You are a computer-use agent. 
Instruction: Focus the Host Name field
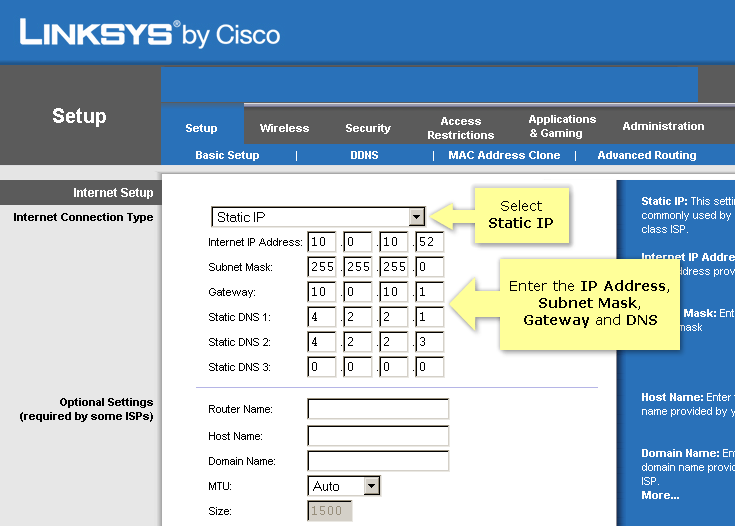tap(378, 436)
